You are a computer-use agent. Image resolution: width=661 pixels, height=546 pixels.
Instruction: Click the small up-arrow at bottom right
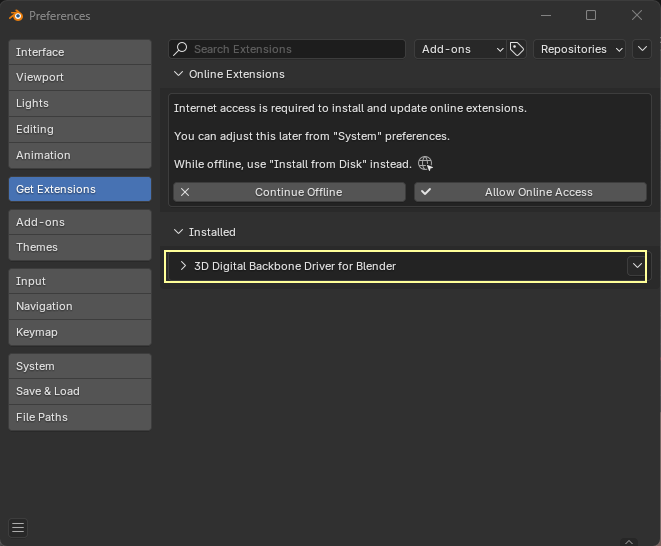pyautogui.click(x=629, y=542)
